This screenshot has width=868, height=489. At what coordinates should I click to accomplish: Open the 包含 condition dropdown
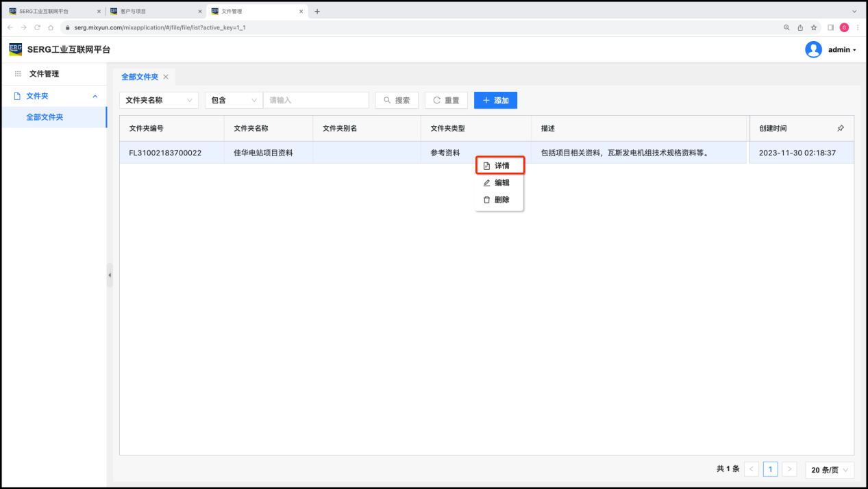(234, 100)
